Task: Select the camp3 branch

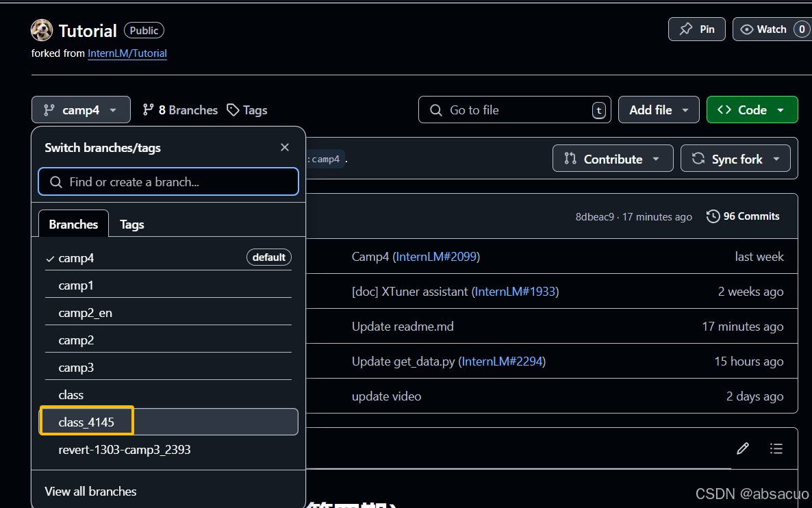Action: pyautogui.click(x=168, y=368)
